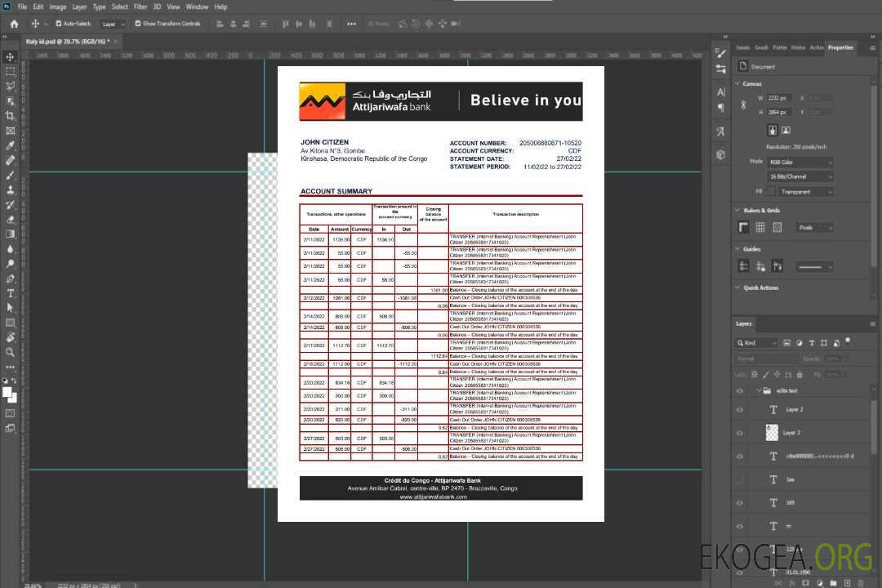
Task: Toggle the grid icon under Rulers & Grids
Action: [x=760, y=227]
